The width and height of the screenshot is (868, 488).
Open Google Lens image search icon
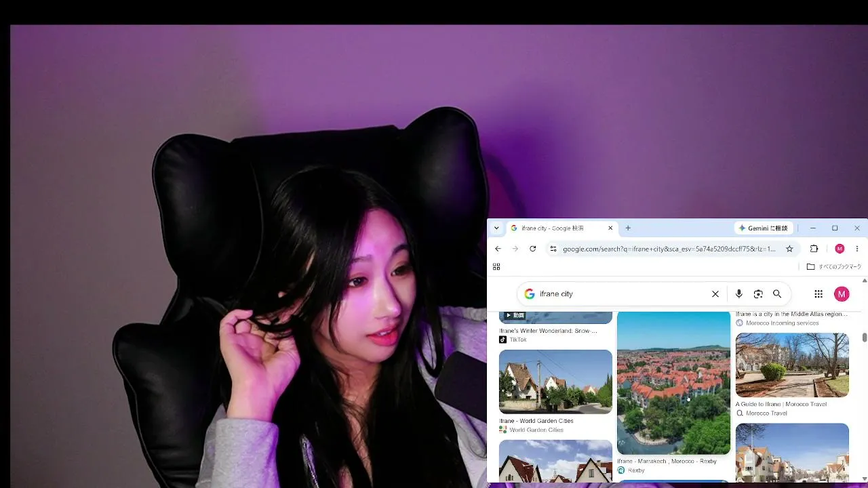tap(758, 294)
